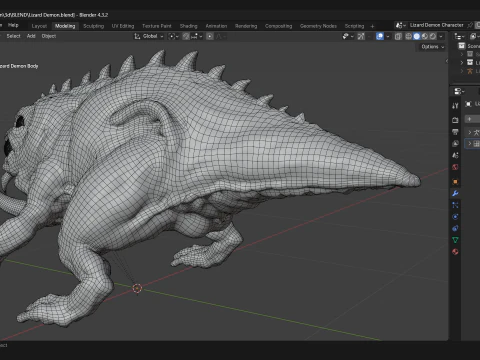Screen dimensions: 480x360
Task: Click the pin icon beside scene name
Action: click(x=470, y=25)
